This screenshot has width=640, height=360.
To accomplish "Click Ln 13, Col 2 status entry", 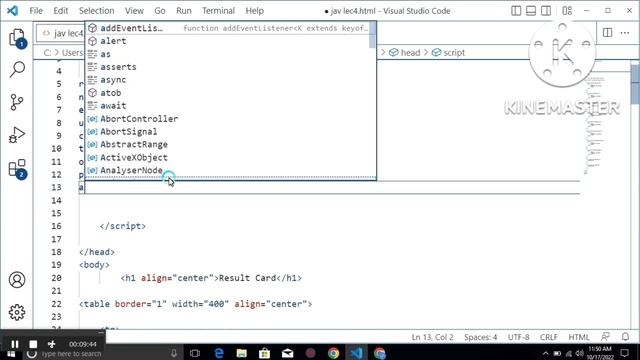I will pyautogui.click(x=432, y=337).
